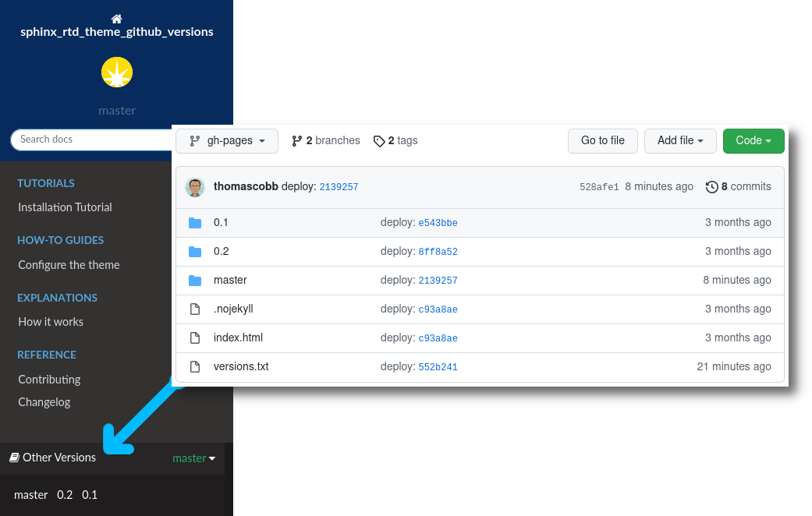The width and height of the screenshot is (812, 516).
Task: Click the clock icon next to 8 commits
Action: [x=711, y=187]
